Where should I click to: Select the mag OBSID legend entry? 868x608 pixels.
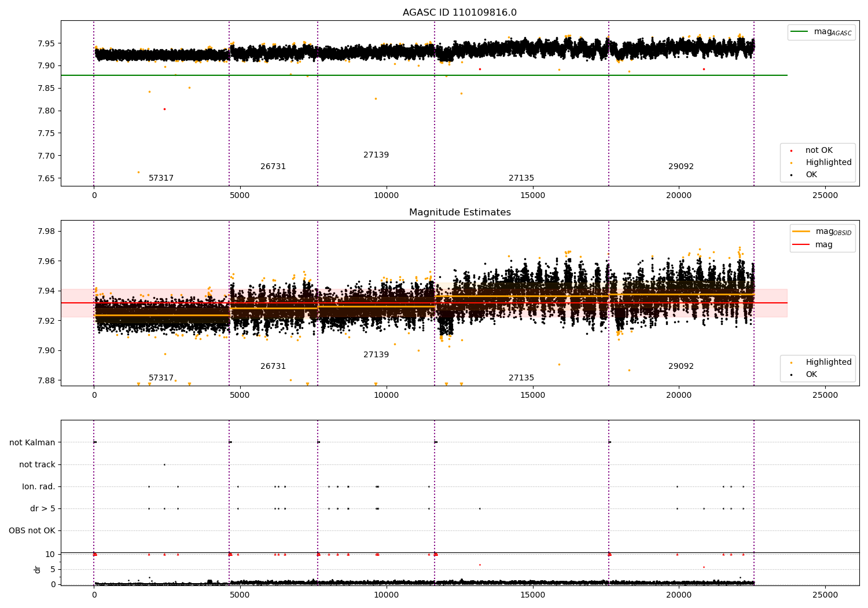coord(822,232)
